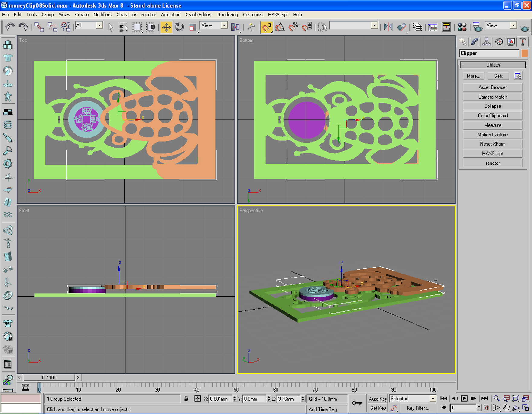Open the Modifiers menu

pos(102,15)
